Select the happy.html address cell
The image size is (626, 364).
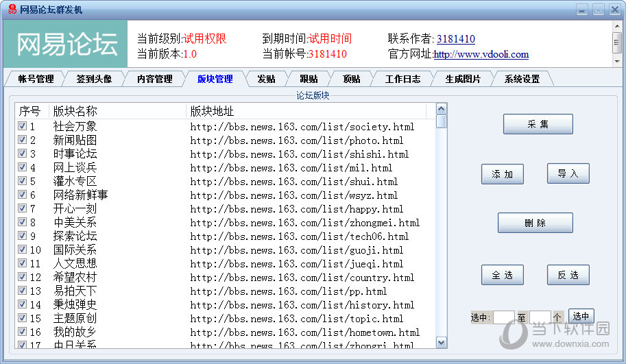[297, 209]
